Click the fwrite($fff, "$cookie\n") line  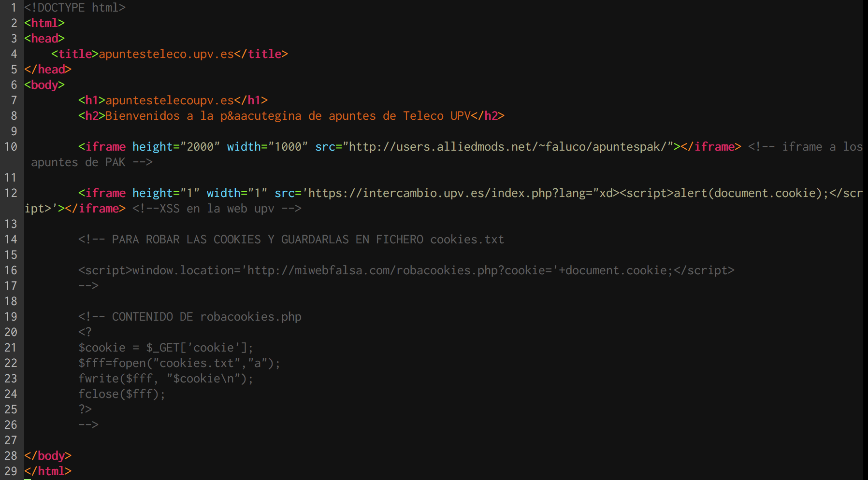pyautogui.click(x=166, y=379)
